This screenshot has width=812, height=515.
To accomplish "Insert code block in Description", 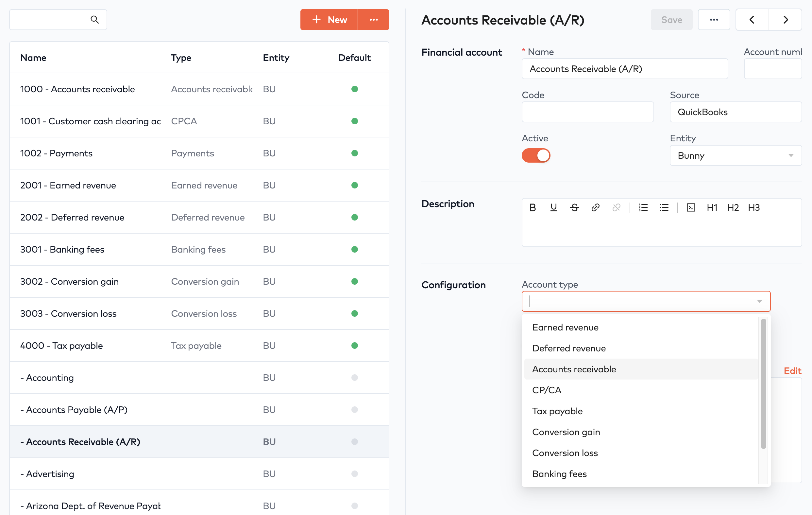I will pyautogui.click(x=691, y=207).
